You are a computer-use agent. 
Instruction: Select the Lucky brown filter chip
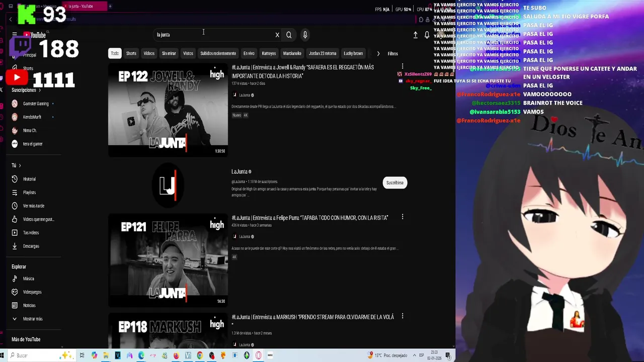[353, 53]
